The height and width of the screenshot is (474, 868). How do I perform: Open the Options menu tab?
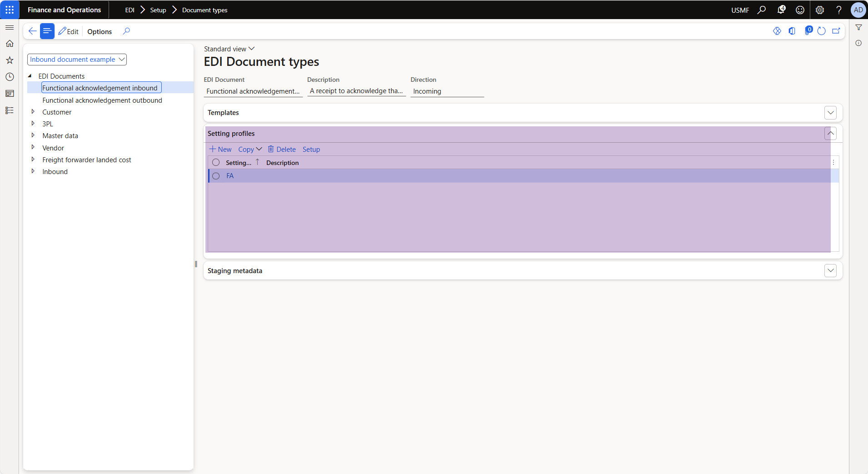(100, 31)
